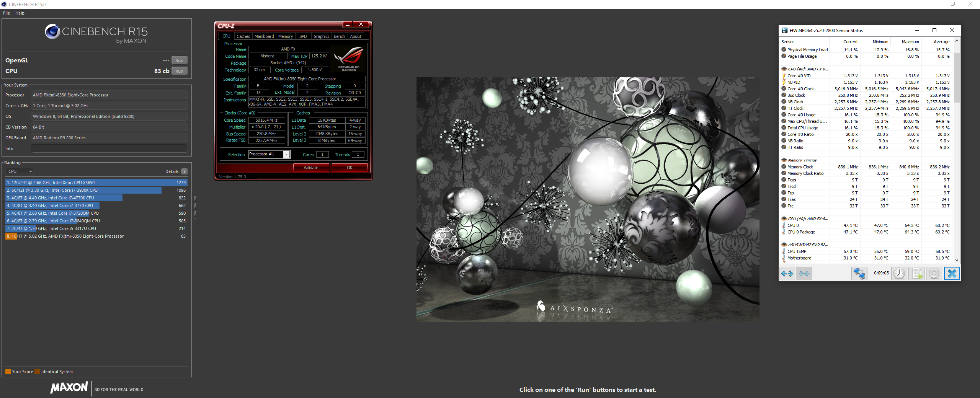Click HWiNFO title bar app icon

click(x=784, y=31)
